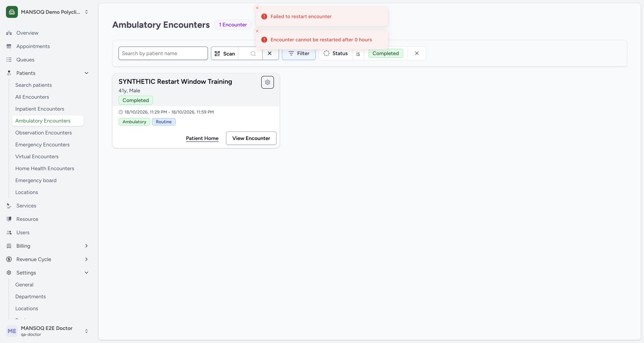
Task: Click the Patients sidebar icon
Action: pyautogui.click(x=9, y=73)
